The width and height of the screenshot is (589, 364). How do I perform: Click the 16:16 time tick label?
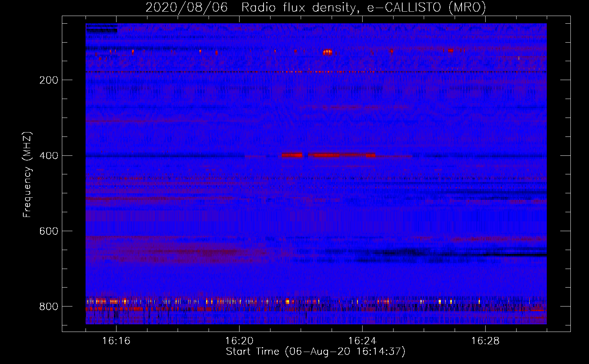(x=116, y=341)
